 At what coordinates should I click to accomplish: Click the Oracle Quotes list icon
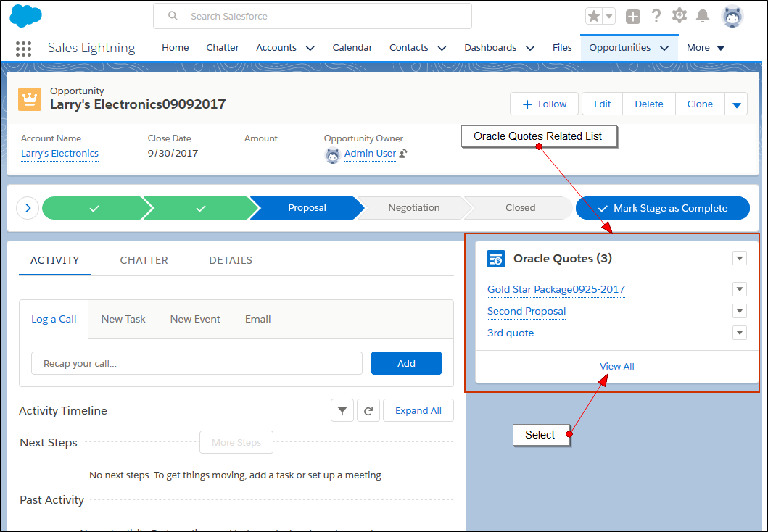coord(496,259)
